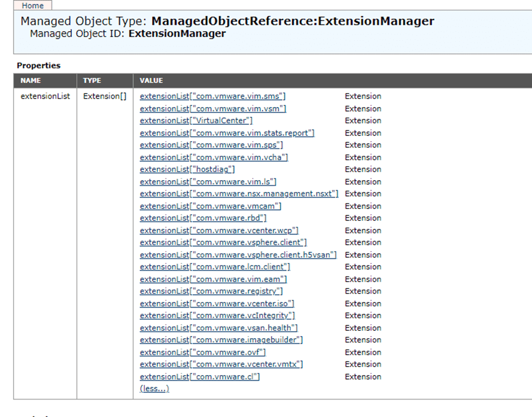Open the VirtualCenter extension link
This screenshot has height=417, width=532.
click(196, 120)
